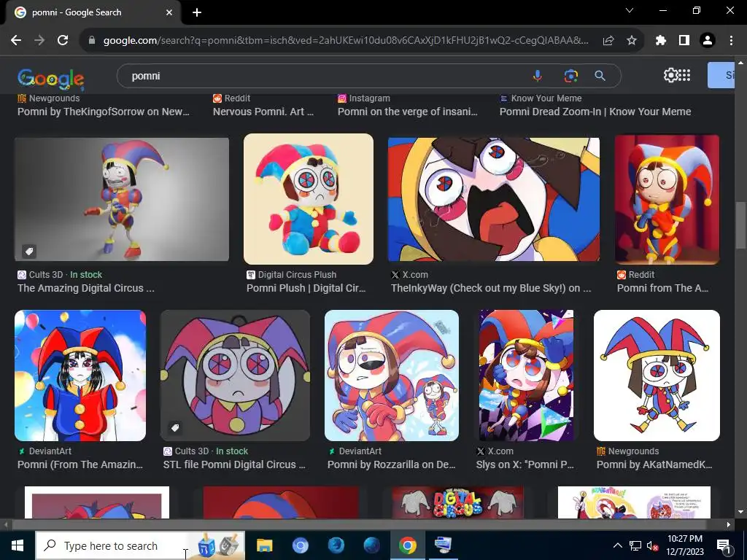Screen dimensions: 747x560
Task: Open the Google apps grid icon
Action: 684,75
